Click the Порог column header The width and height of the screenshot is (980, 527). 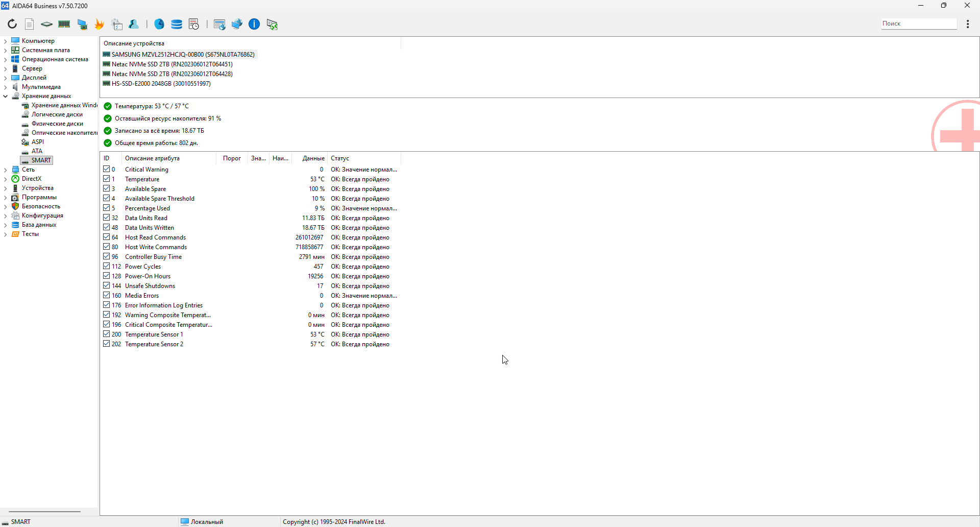pyautogui.click(x=232, y=158)
